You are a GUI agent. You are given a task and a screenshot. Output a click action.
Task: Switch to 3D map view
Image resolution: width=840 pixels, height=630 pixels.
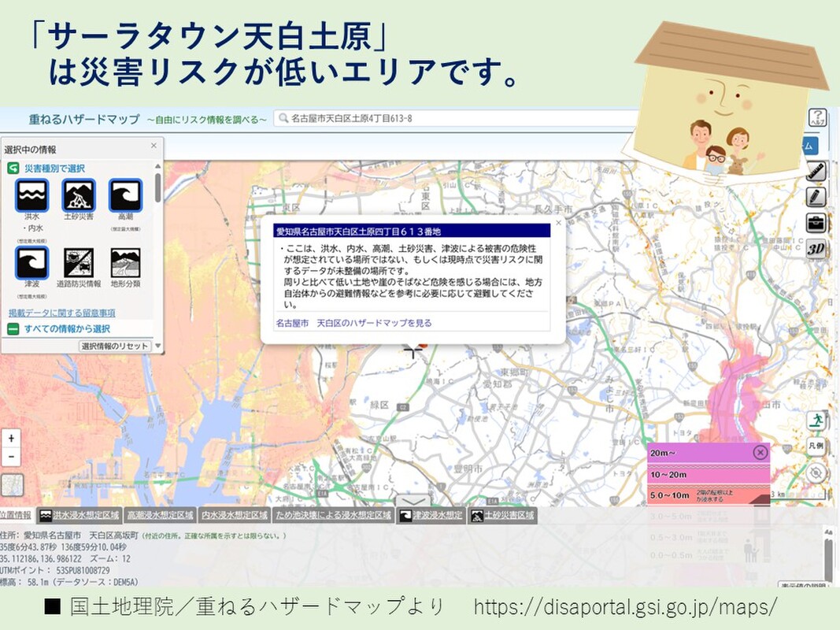[x=816, y=250]
